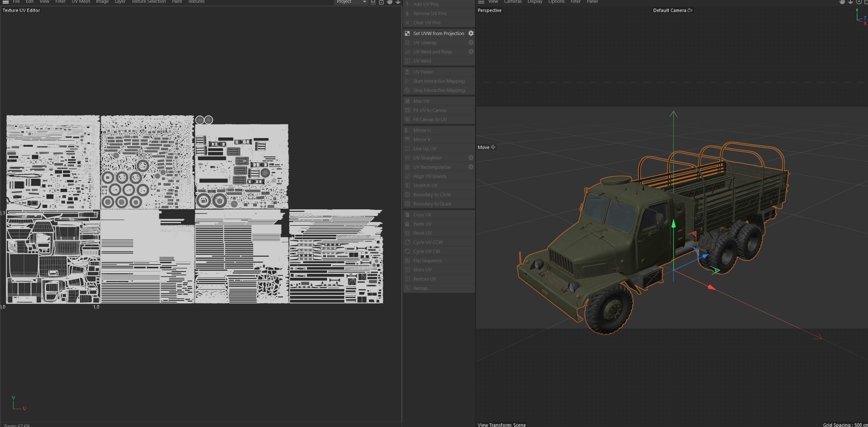Click the Align UV Islands command
The height and width of the screenshot is (427, 868).
point(438,176)
